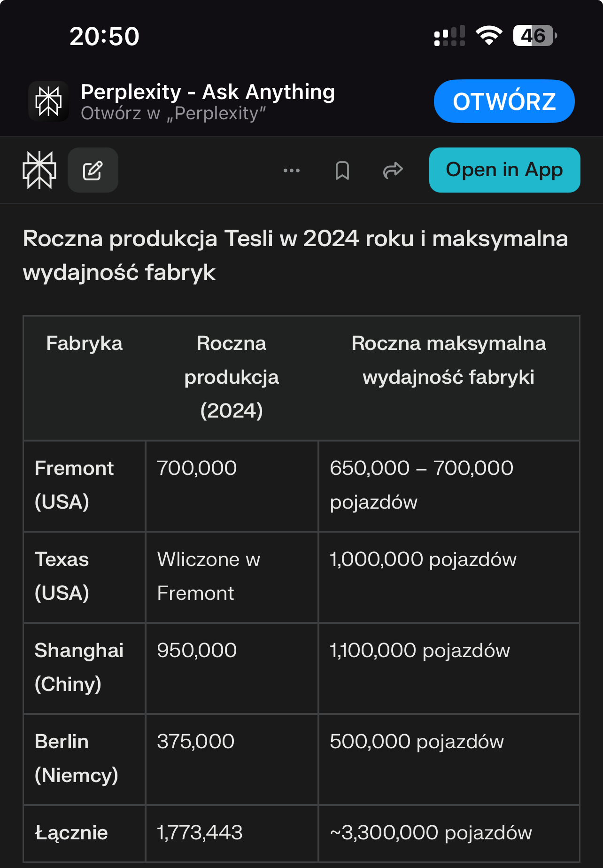The image size is (603, 868).
Task: Select the 1,773,443 total production cell
Action: click(200, 833)
